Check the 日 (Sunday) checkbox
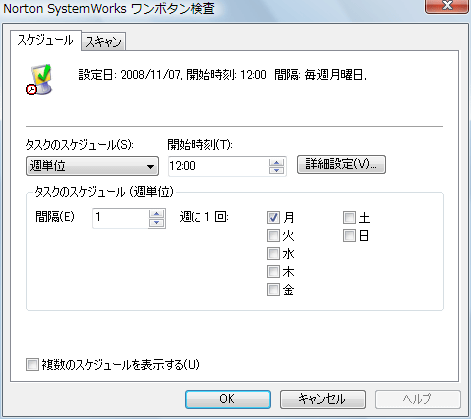This screenshot has width=471, height=419. point(349,236)
